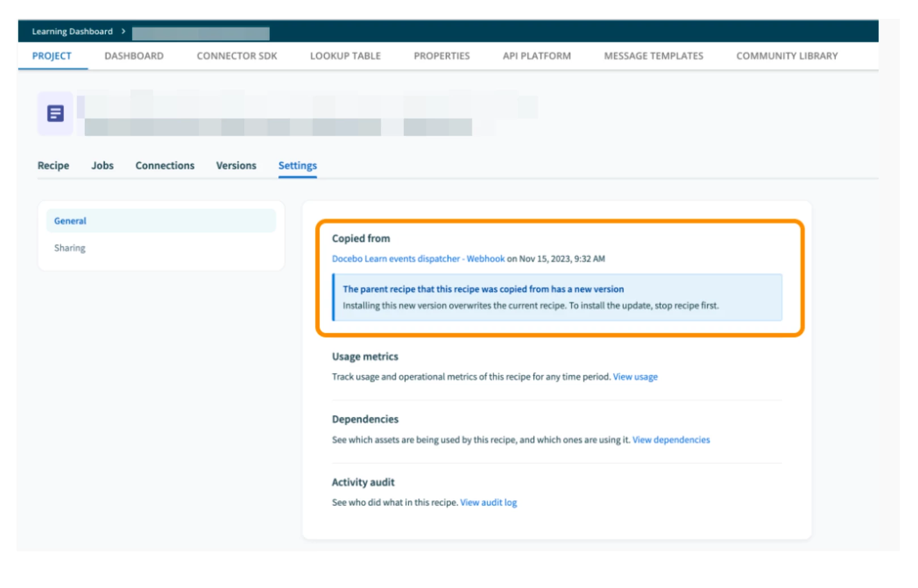The width and height of the screenshot is (918, 588).
Task: Open Sharing settings section
Action: [70, 248]
